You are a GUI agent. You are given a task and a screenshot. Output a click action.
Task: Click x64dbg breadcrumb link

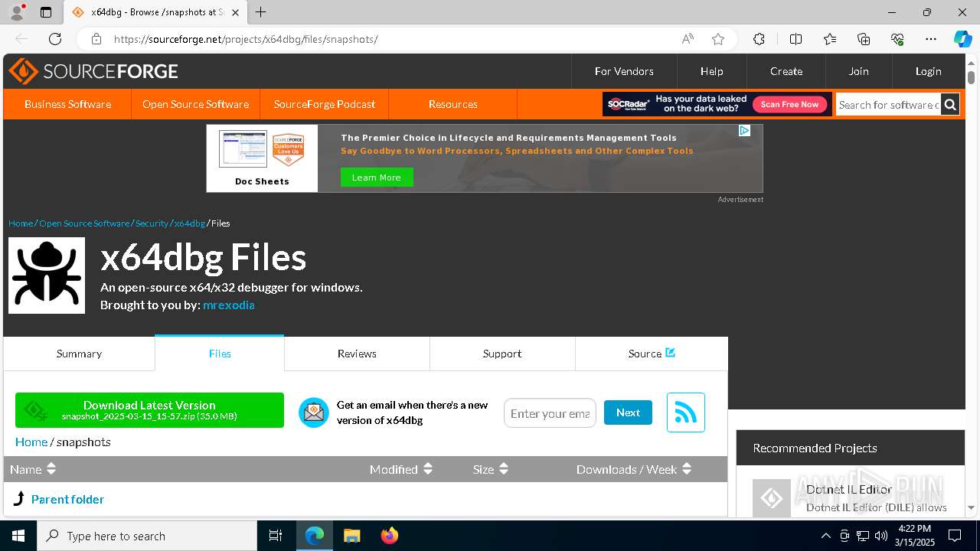pos(189,223)
